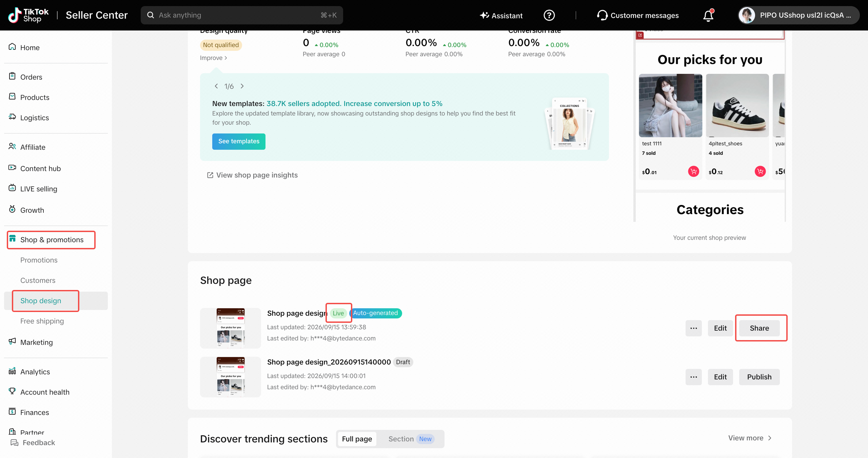Open View shop page insights link
The image size is (868, 458).
252,175
